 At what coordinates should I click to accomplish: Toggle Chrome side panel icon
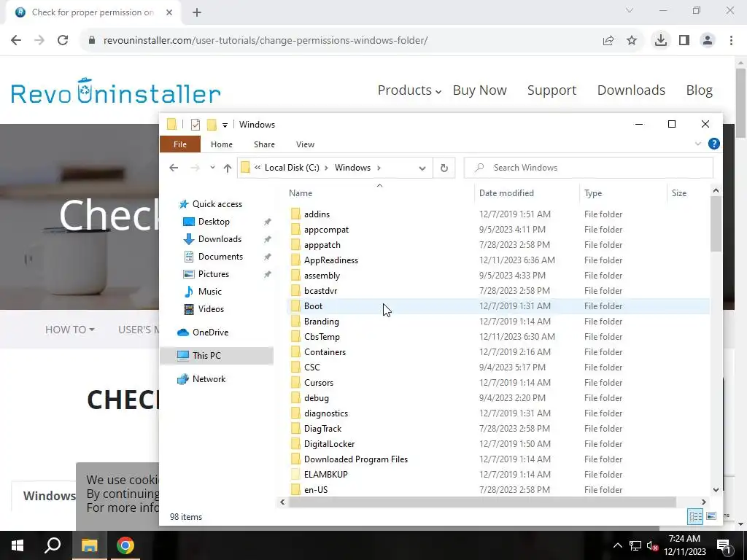684,41
